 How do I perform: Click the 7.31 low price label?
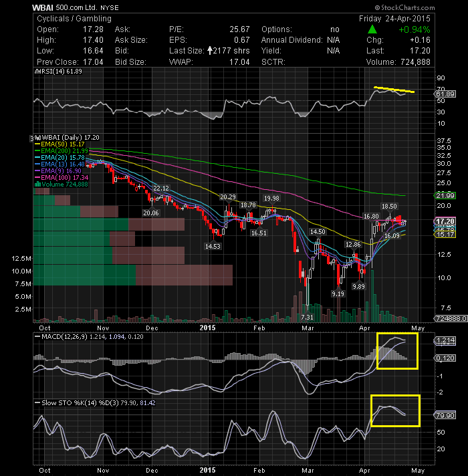coord(307,318)
